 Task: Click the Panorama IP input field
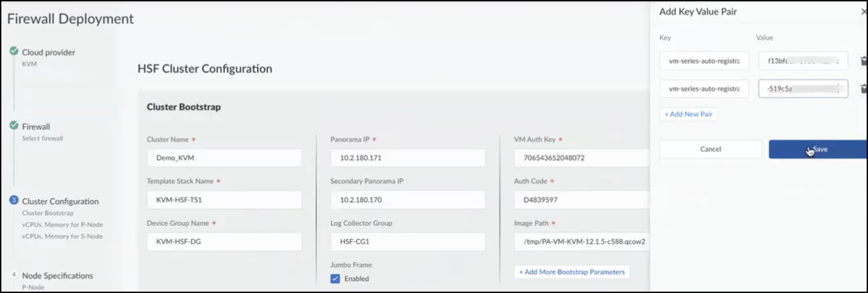(407, 158)
